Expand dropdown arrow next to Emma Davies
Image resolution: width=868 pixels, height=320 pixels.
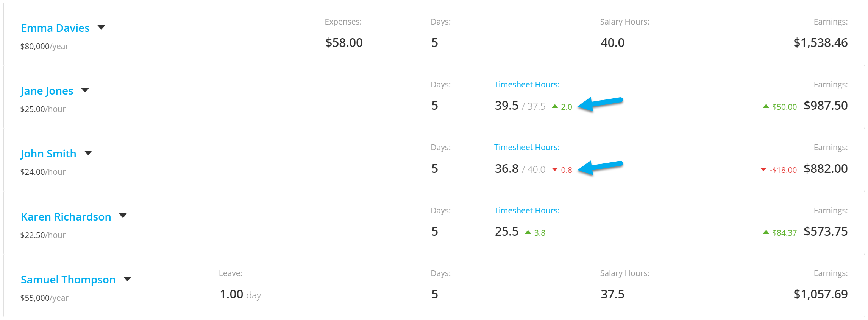[x=101, y=27]
